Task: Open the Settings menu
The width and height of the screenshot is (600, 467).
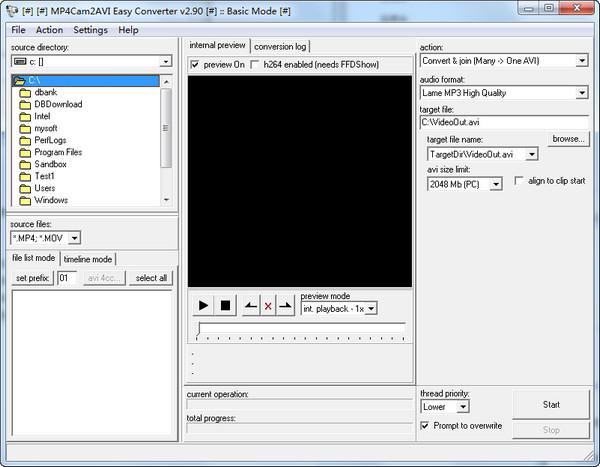Action: click(90, 30)
